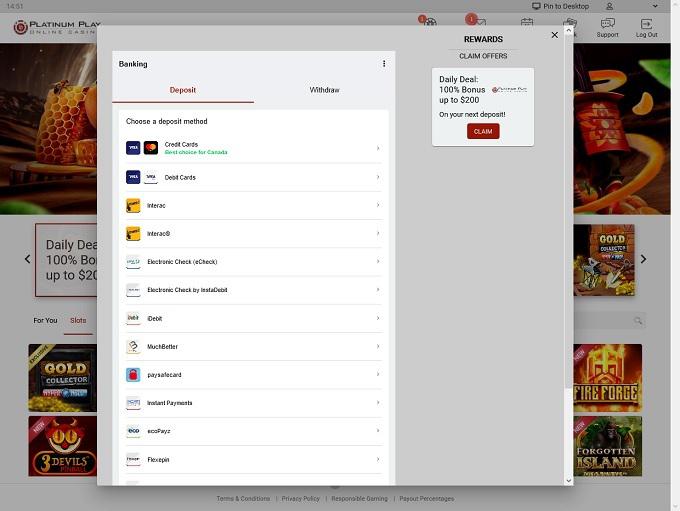The image size is (680, 511).
Task: Claim the Daily Deal bonus
Action: [x=483, y=131]
